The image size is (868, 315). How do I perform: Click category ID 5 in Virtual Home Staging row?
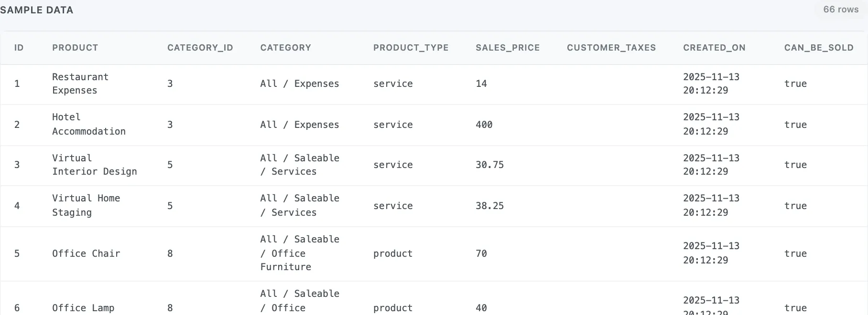point(170,206)
